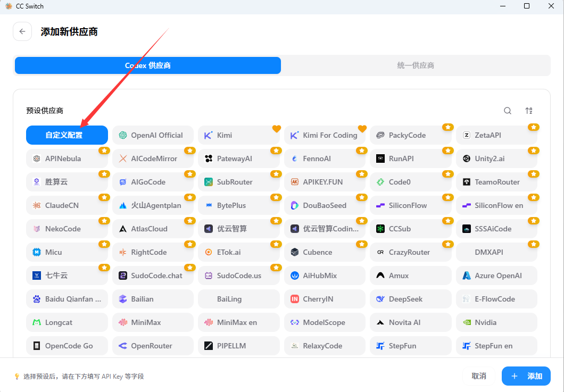Pick the Unity2.ai preset
This screenshot has height=392, width=564.
pos(497,159)
